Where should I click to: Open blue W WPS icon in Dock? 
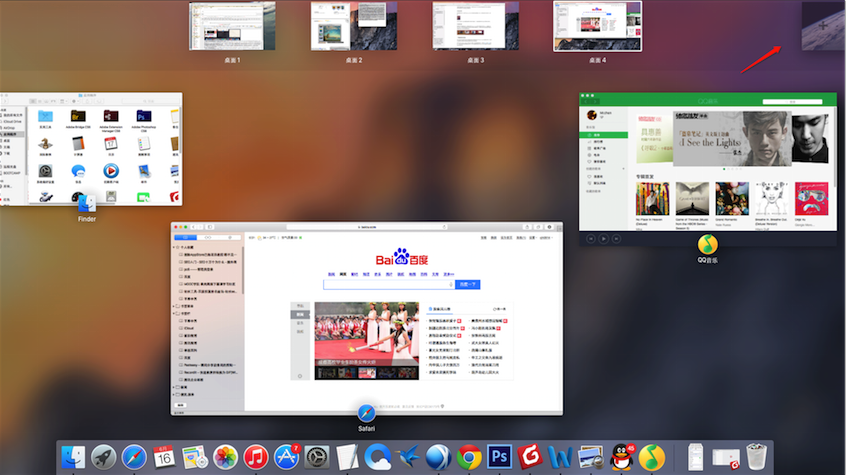pos(560,457)
